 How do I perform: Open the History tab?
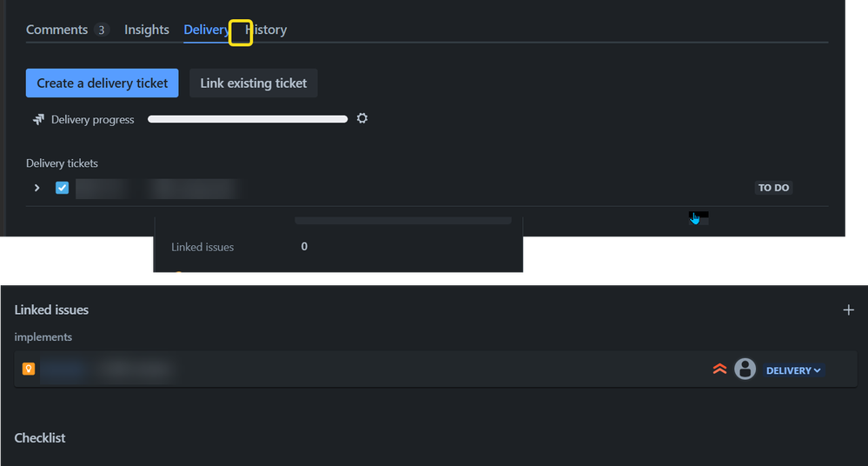267,30
